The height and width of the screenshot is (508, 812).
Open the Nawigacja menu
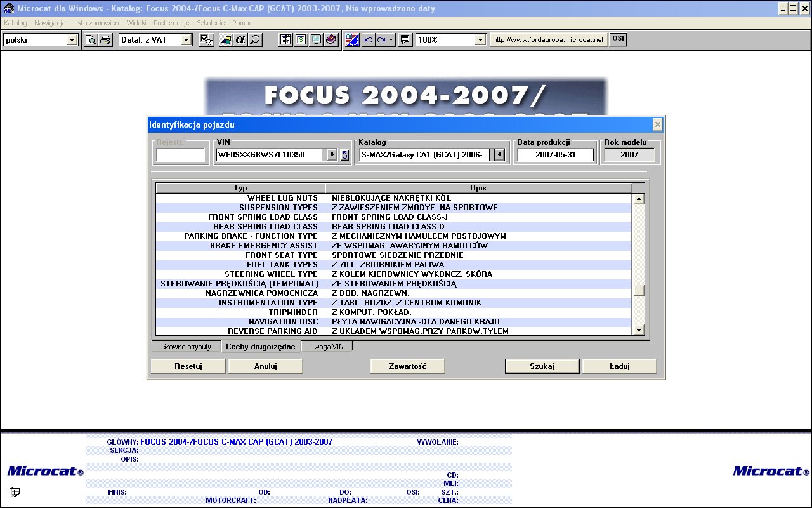click(50, 23)
